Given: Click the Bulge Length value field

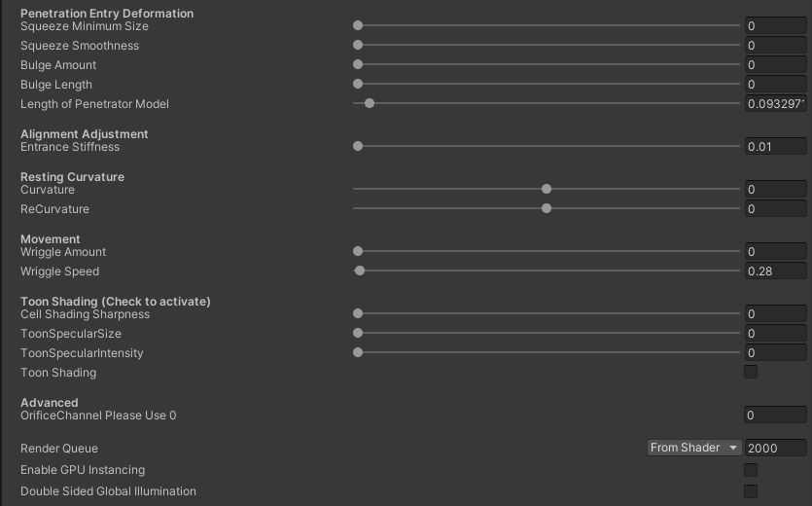Looking at the screenshot, I should (775, 85).
